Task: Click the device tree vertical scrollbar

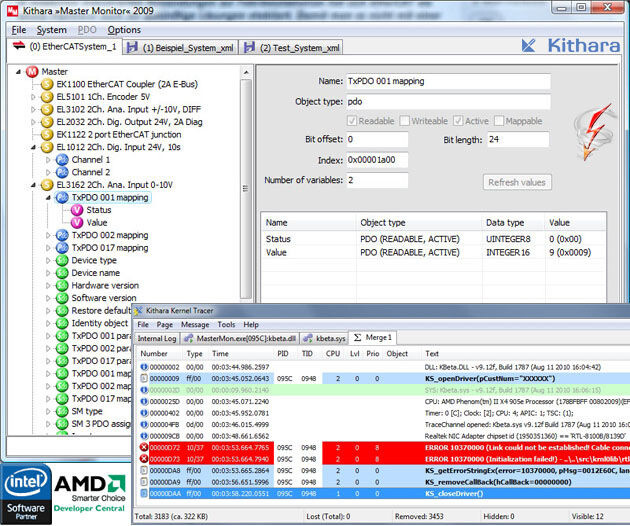Action: coord(246,188)
